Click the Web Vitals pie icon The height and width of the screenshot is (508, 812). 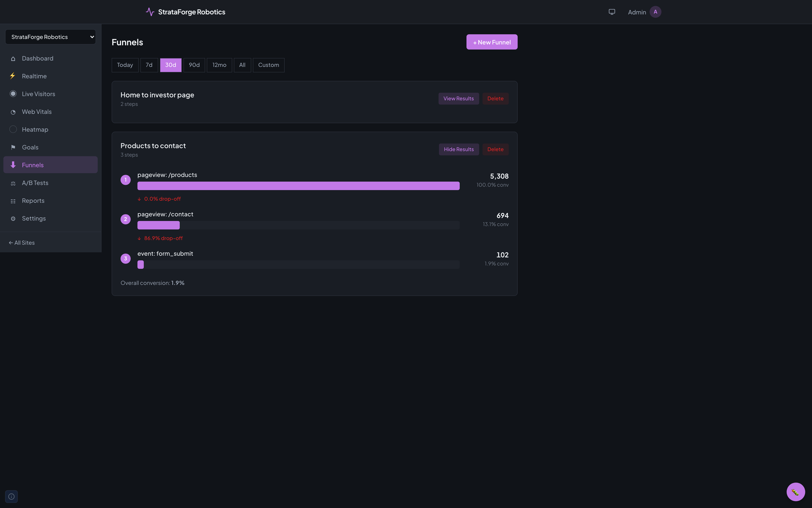tap(13, 112)
